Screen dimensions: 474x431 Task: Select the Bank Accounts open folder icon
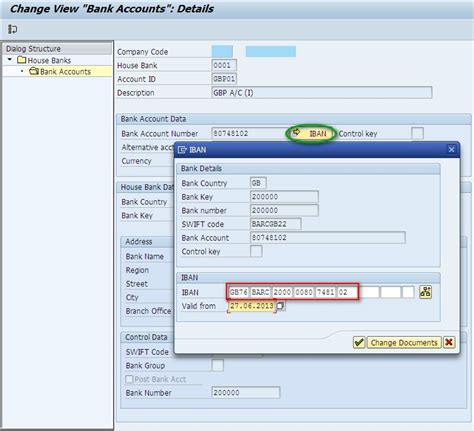(x=34, y=71)
